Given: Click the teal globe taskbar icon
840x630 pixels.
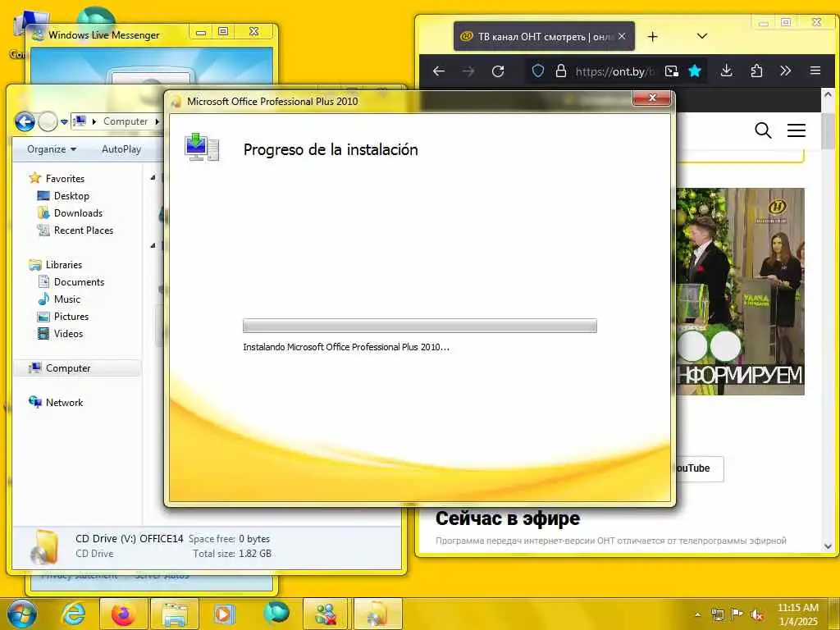Looking at the screenshot, I should (x=276, y=613).
